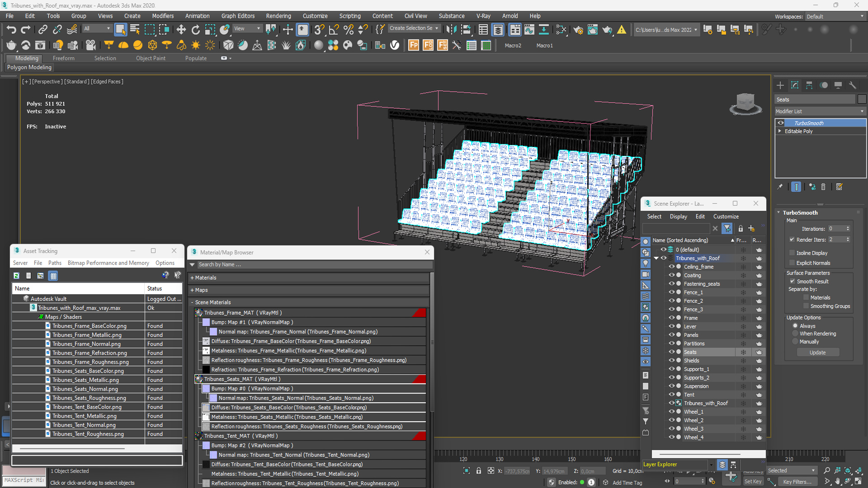Enable Separate by Materials checkbox

[x=806, y=298]
